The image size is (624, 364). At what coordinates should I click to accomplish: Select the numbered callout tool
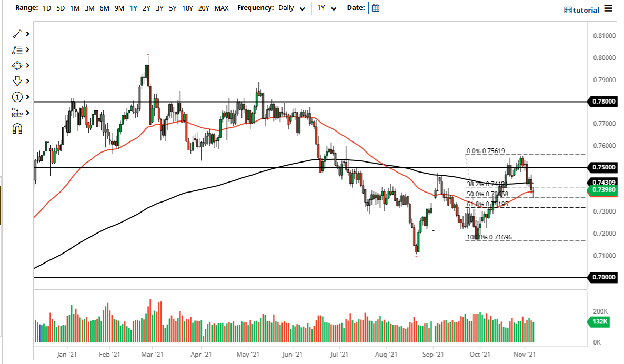pyautogui.click(x=17, y=97)
